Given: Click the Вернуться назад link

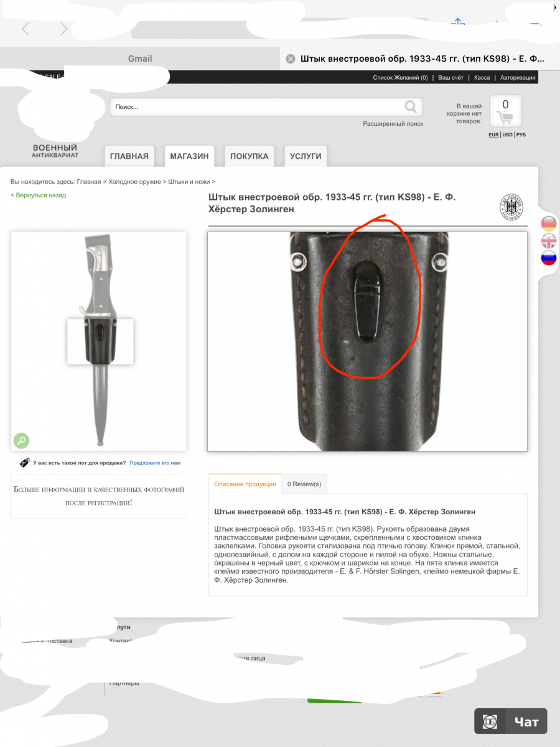Looking at the screenshot, I should (x=38, y=195).
